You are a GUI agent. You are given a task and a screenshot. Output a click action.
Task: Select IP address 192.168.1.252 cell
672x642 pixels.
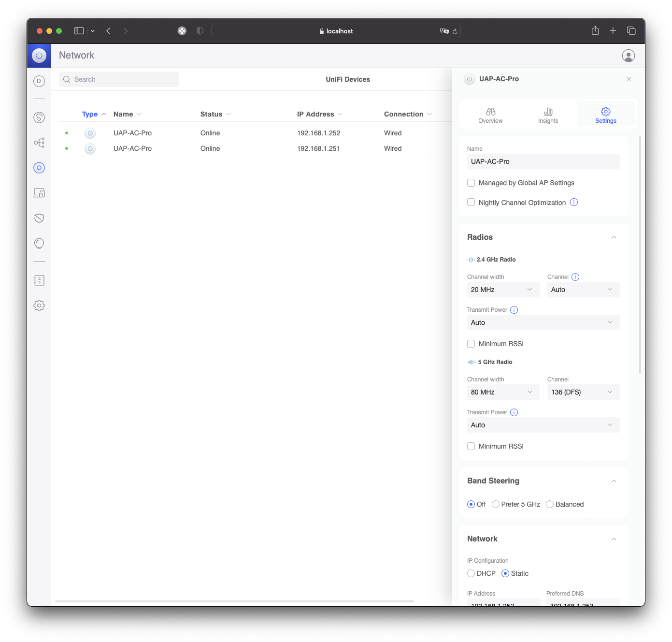click(x=319, y=133)
